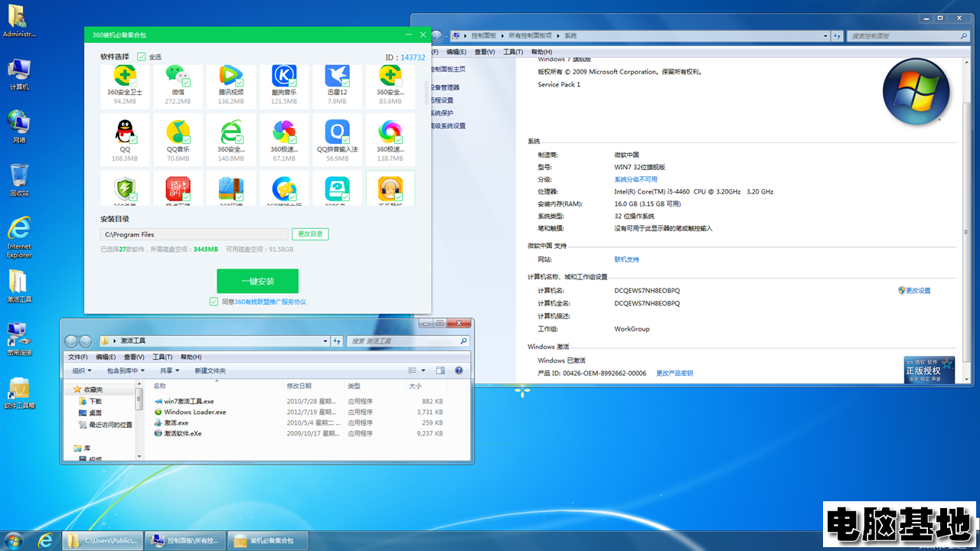
Task: Open the view options dropdown arrow in explorer
Action: pos(423,370)
